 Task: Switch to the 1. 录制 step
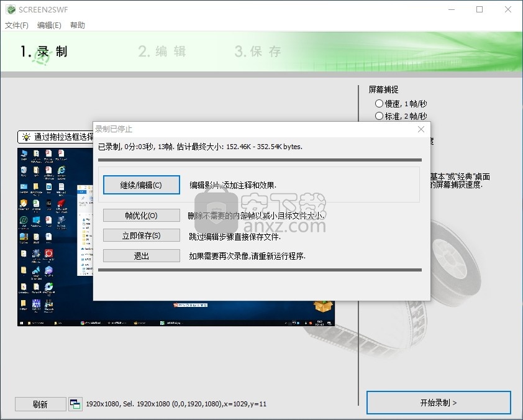[43, 52]
